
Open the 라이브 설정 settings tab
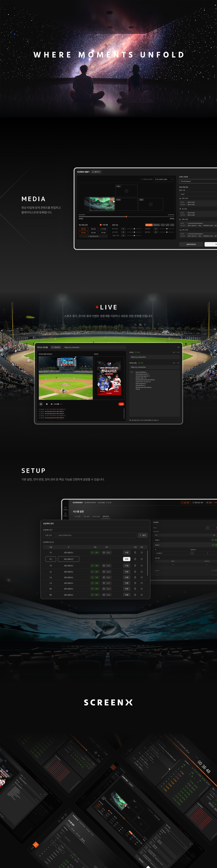[96, 517]
